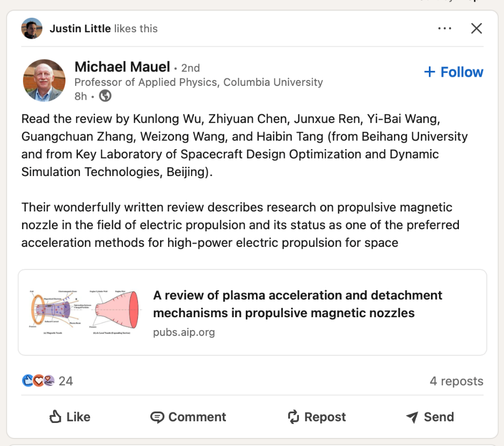This screenshot has height=446, width=504.
Task: Open Michael Mauel's profile name link
Action: [x=122, y=67]
